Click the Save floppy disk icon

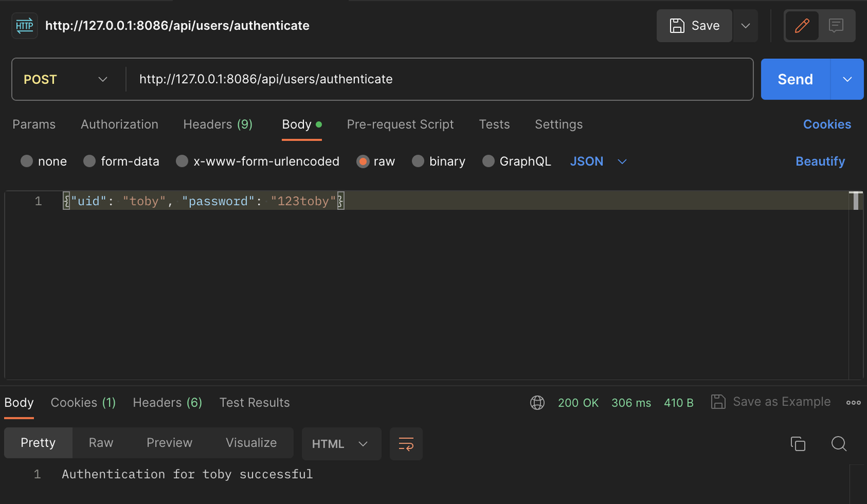click(677, 26)
